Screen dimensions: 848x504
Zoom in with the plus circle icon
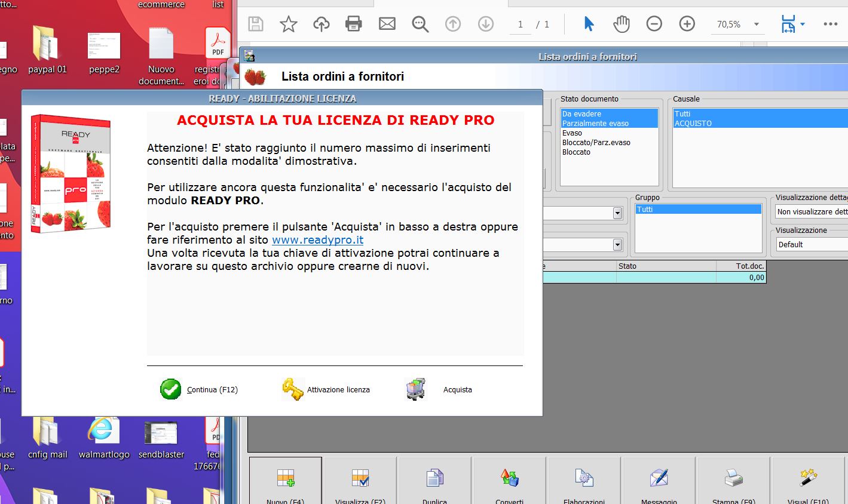click(x=687, y=24)
